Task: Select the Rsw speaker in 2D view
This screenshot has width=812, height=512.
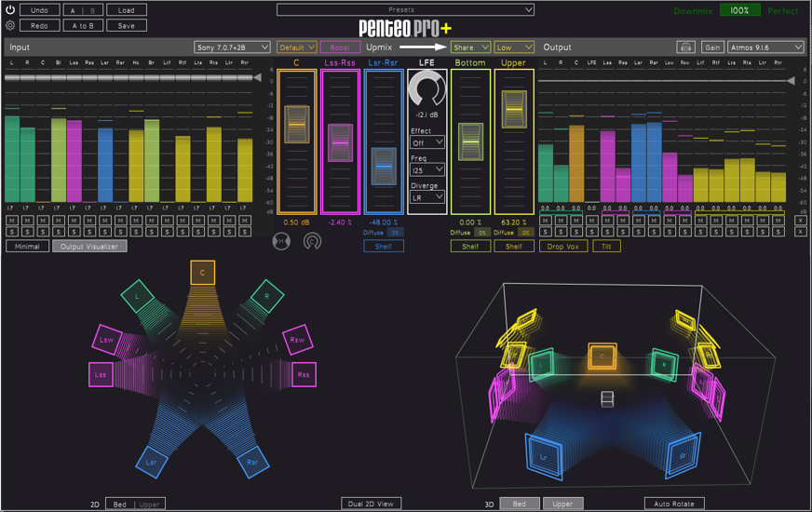Action: (298, 340)
